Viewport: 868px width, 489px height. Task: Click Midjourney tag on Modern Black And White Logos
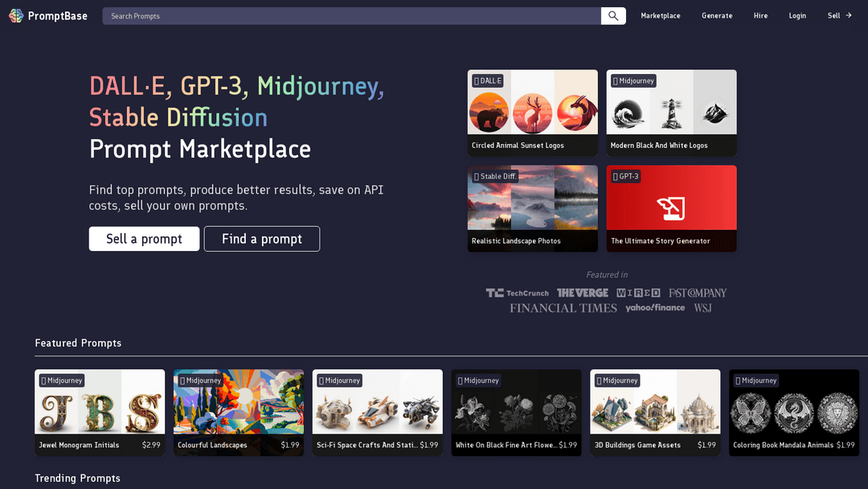pyautogui.click(x=633, y=81)
